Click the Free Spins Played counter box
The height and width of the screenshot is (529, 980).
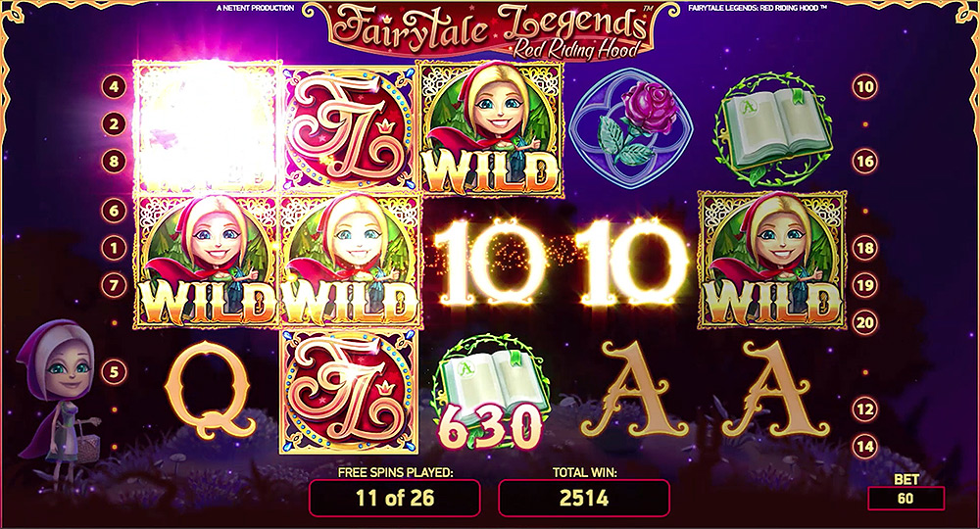pyautogui.click(x=395, y=498)
